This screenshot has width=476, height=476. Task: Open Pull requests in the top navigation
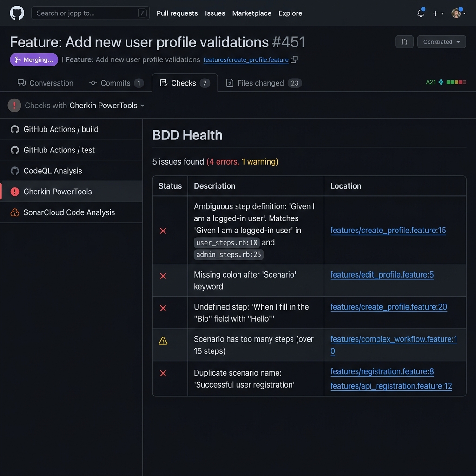pos(177,13)
